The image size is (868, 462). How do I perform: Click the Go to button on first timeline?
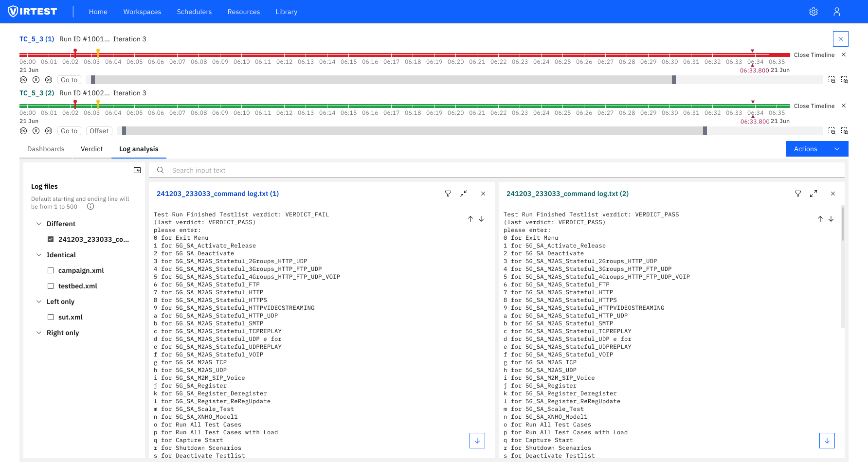(x=69, y=79)
